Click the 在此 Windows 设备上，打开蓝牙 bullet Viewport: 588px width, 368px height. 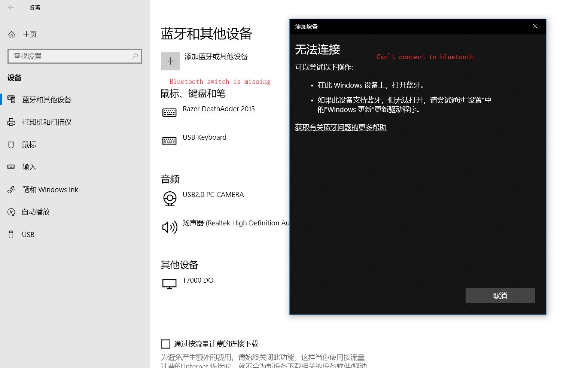371,85
